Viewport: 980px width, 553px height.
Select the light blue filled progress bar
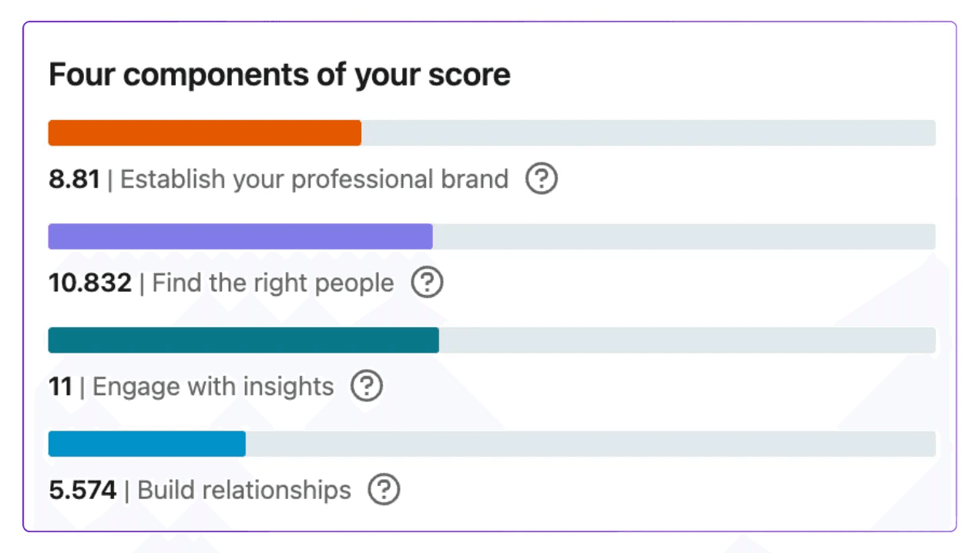coord(147,444)
